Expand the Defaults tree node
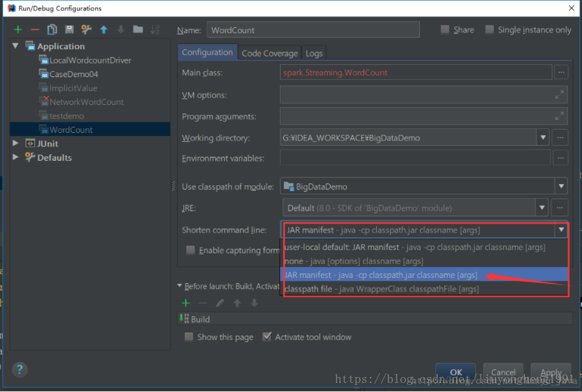The width and height of the screenshot is (582, 392). [15, 157]
